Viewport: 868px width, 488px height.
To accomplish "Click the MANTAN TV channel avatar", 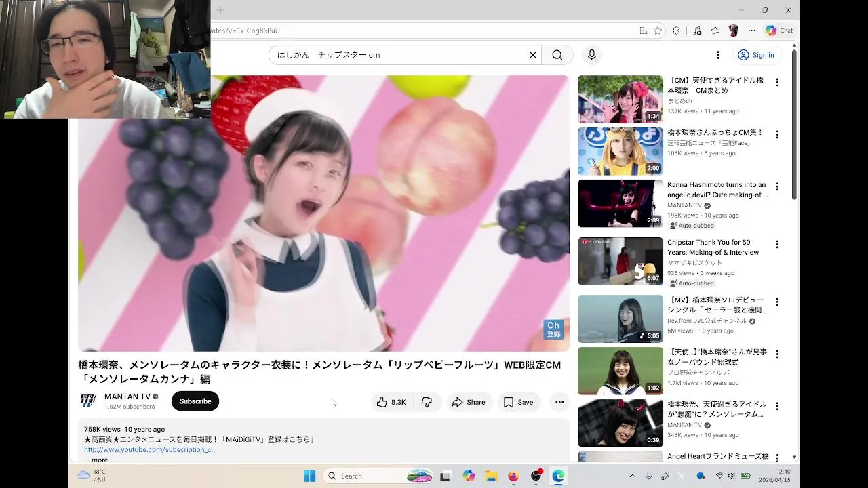I will pos(88,401).
